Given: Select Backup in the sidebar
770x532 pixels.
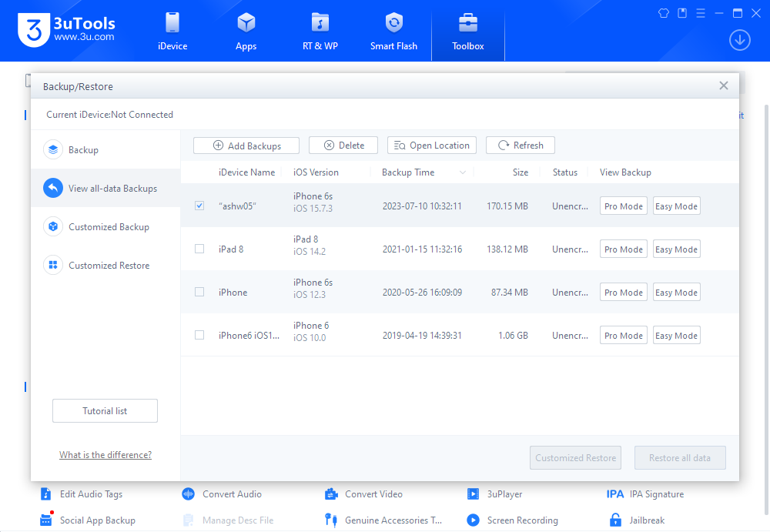Looking at the screenshot, I should [105, 150].
